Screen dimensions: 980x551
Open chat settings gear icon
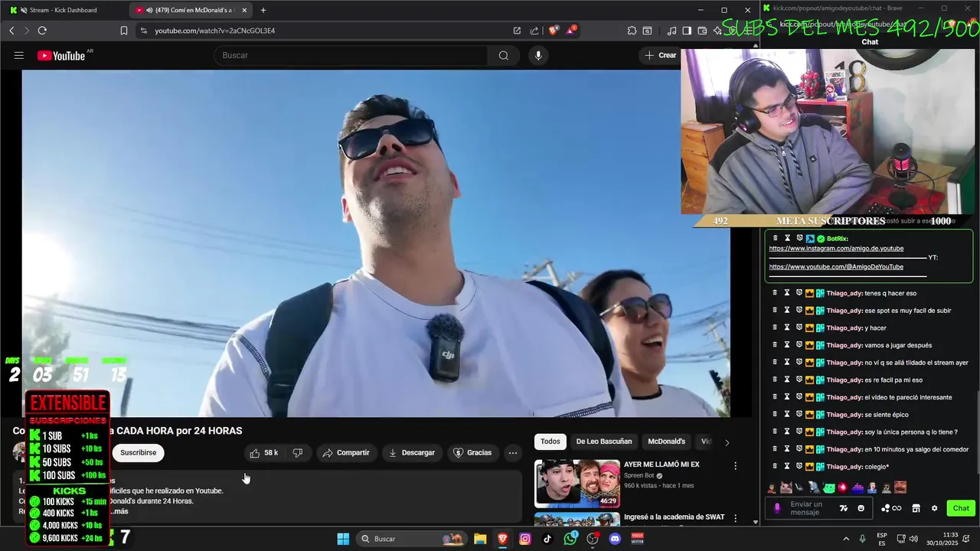934,508
